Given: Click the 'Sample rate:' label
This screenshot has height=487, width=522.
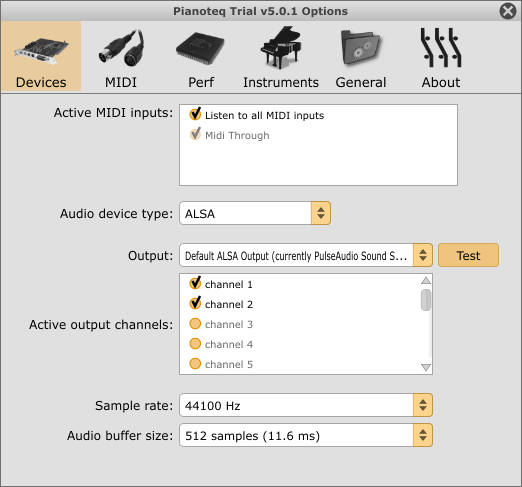Looking at the screenshot, I should pos(134,406).
